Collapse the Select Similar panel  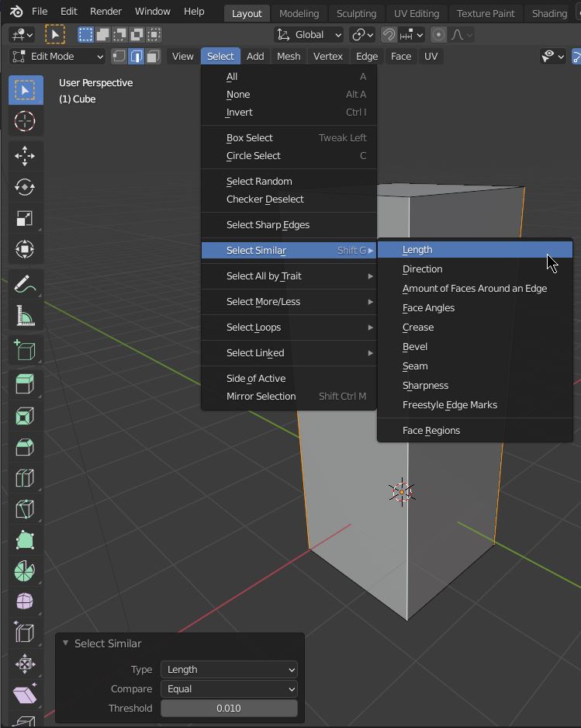(65, 643)
